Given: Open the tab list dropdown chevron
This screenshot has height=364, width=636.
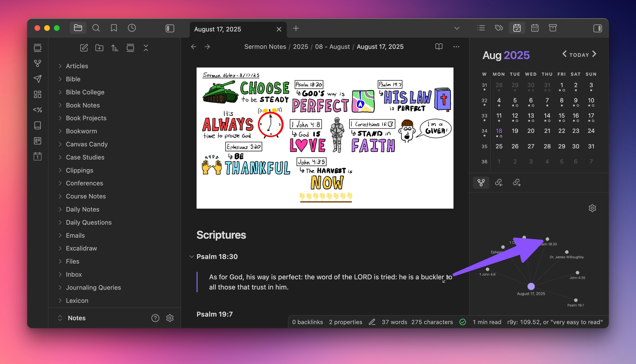Looking at the screenshot, I should click(x=457, y=28).
